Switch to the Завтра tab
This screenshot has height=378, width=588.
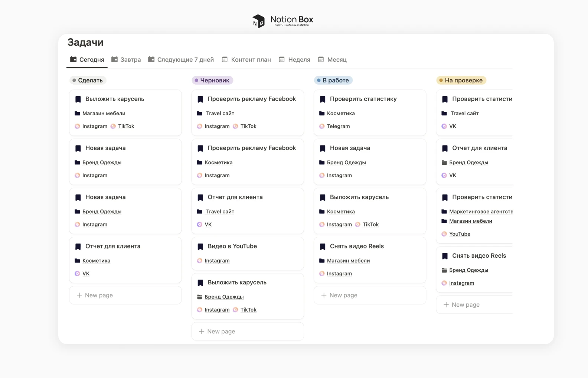(x=126, y=59)
